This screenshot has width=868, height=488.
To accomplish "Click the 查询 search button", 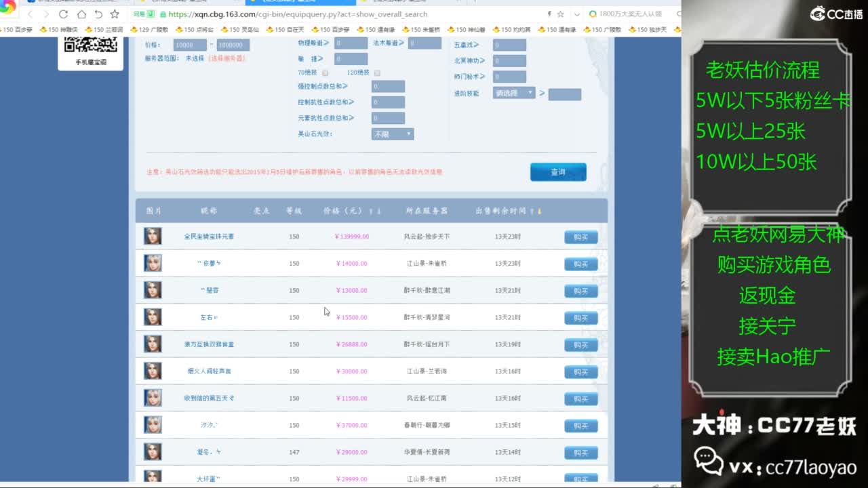I will point(557,172).
